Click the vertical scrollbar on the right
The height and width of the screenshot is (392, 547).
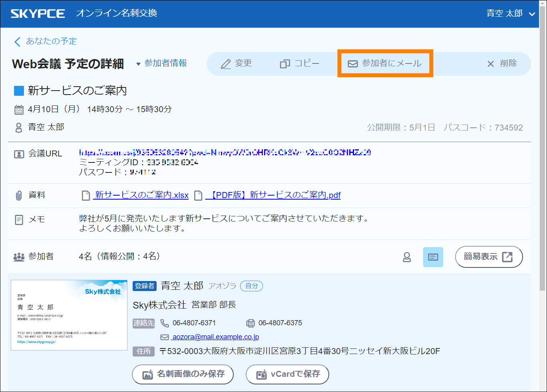[x=542, y=160]
